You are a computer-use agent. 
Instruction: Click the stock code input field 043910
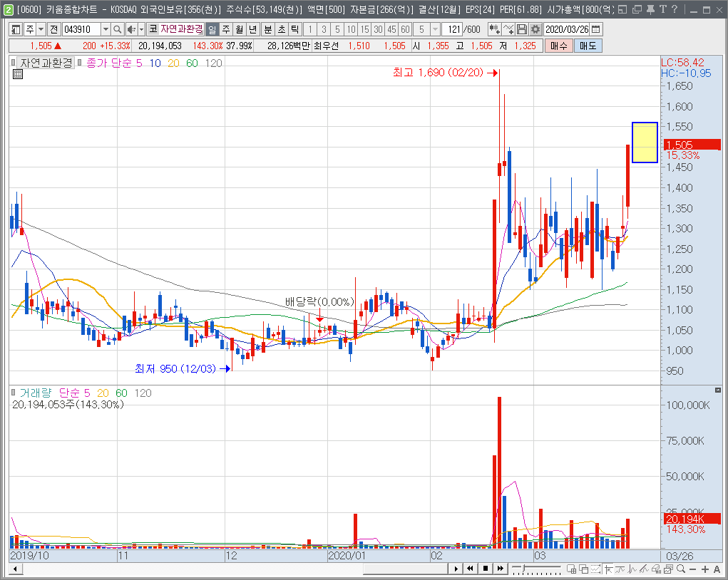(81, 30)
